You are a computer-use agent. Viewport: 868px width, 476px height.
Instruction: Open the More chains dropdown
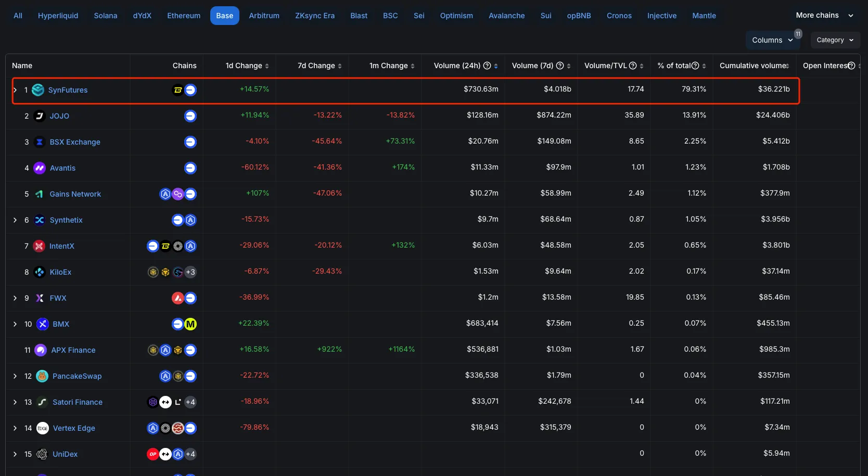824,16
